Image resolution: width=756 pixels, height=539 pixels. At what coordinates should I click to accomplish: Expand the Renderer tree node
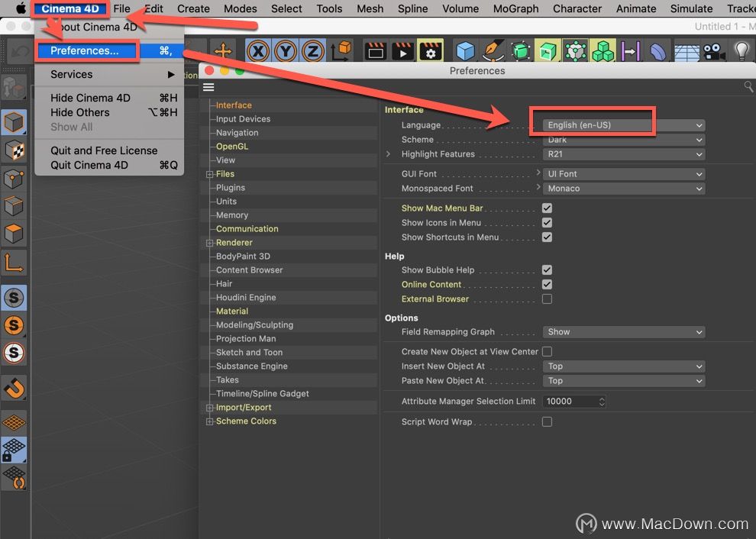tap(210, 243)
